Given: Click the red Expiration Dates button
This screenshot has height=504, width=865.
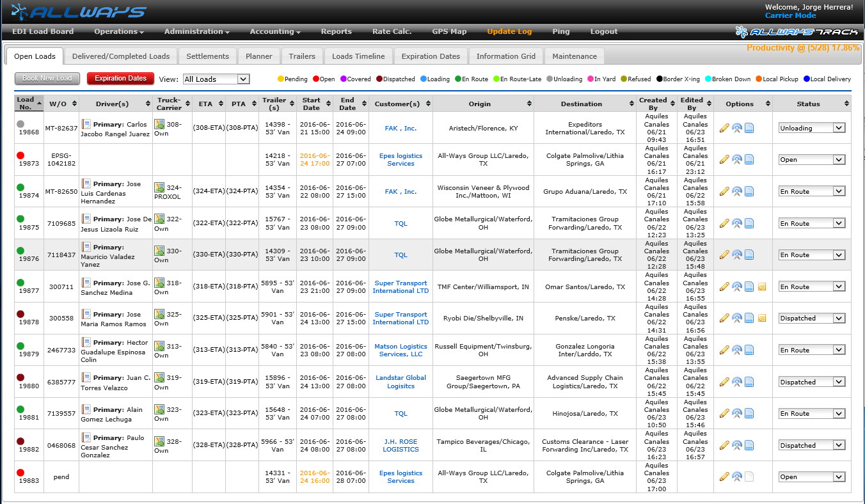Looking at the screenshot, I should click(120, 78).
